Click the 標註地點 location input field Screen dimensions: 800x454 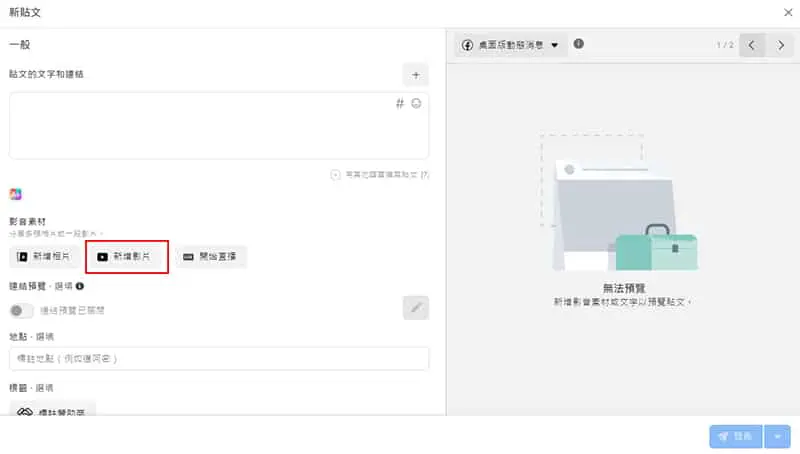pyautogui.click(x=219, y=358)
